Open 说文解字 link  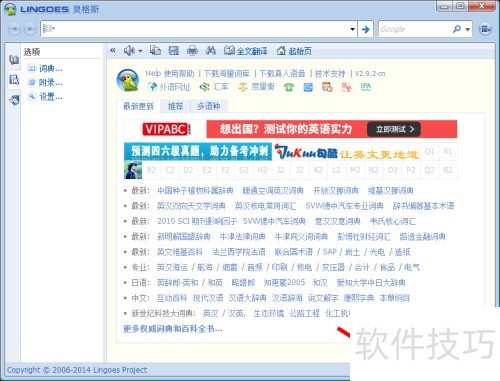coord(323,298)
